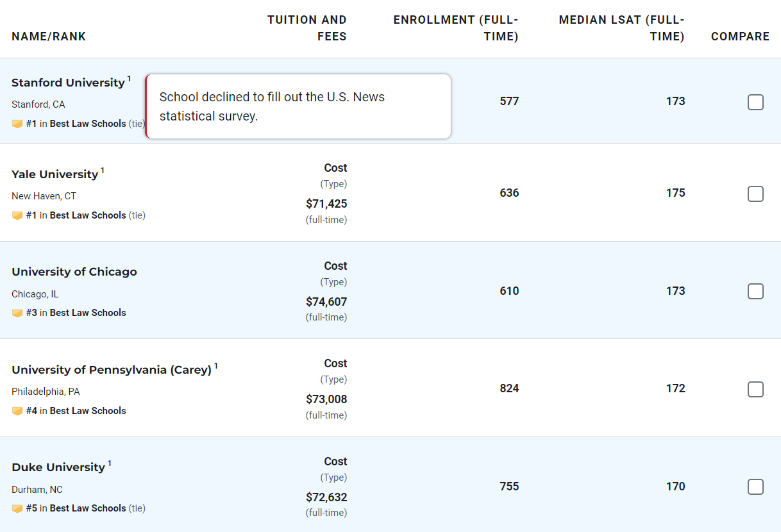Click Duke University's gold rank badge icon
The height and width of the screenshot is (532, 781).
pos(17,509)
